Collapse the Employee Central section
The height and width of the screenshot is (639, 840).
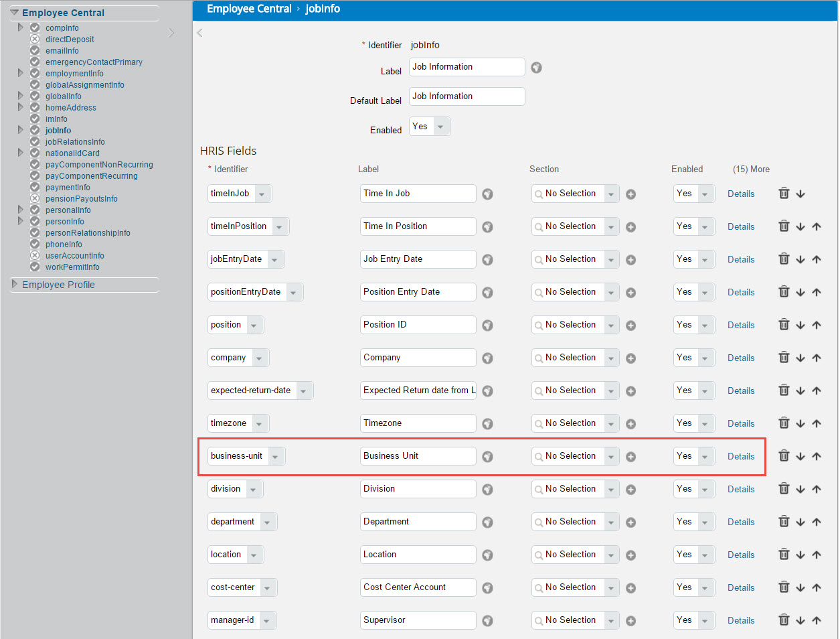click(x=14, y=13)
